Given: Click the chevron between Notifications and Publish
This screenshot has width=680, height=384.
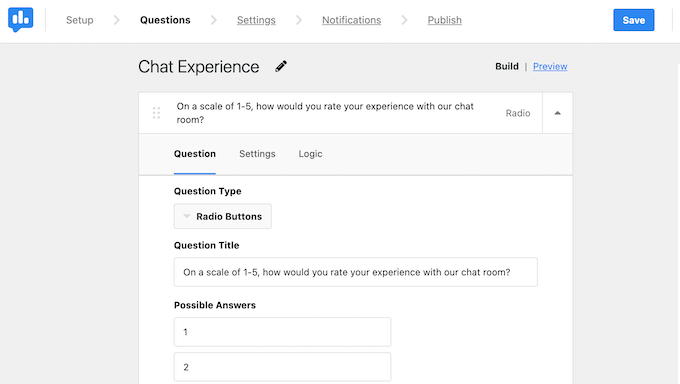Looking at the screenshot, I should pyautogui.click(x=404, y=20).
